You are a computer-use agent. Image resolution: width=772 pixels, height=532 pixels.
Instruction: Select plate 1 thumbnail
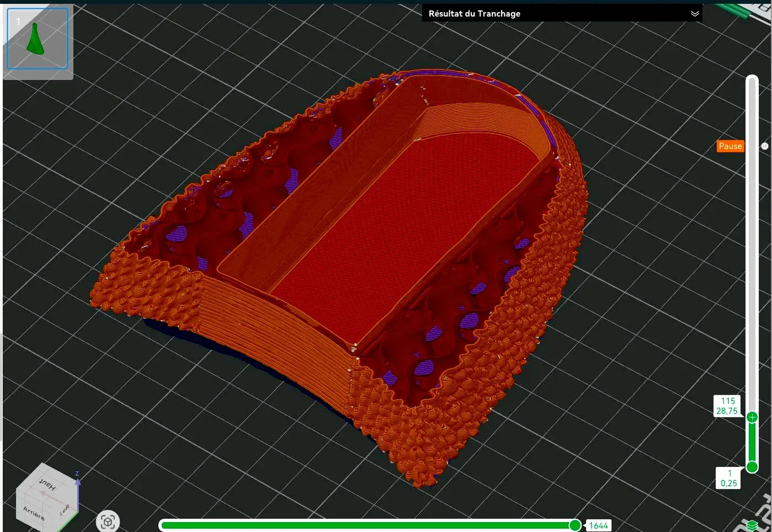pyautogui.click(x=38, y=38)
